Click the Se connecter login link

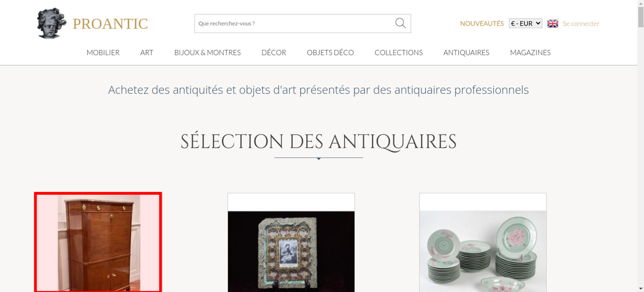point(581,23)
